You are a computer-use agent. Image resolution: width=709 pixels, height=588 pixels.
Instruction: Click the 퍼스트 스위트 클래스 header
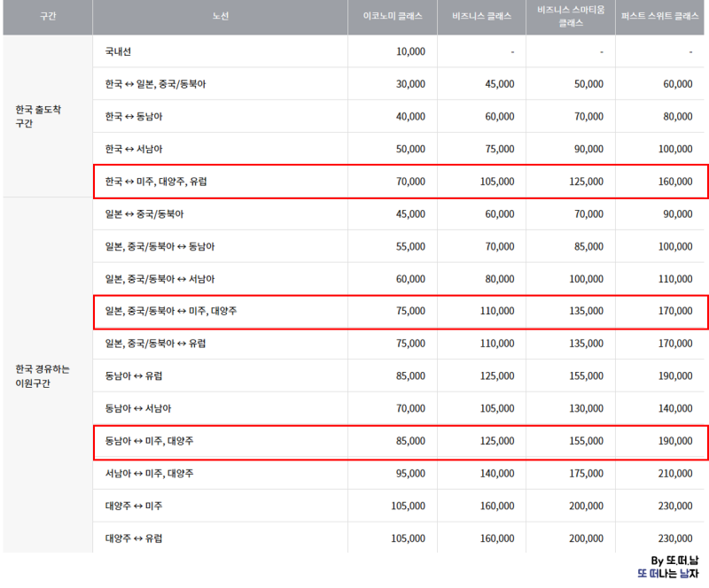click(x=659, y=16)
